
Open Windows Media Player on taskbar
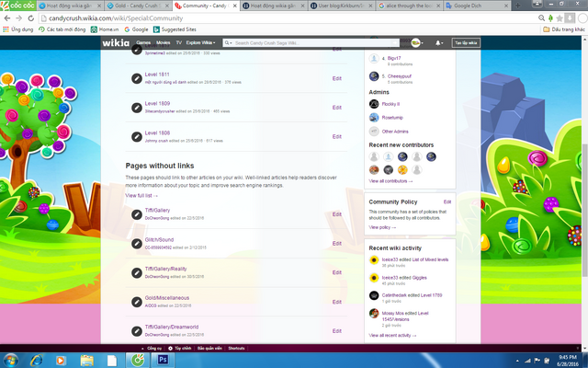[x=61, y=361]
